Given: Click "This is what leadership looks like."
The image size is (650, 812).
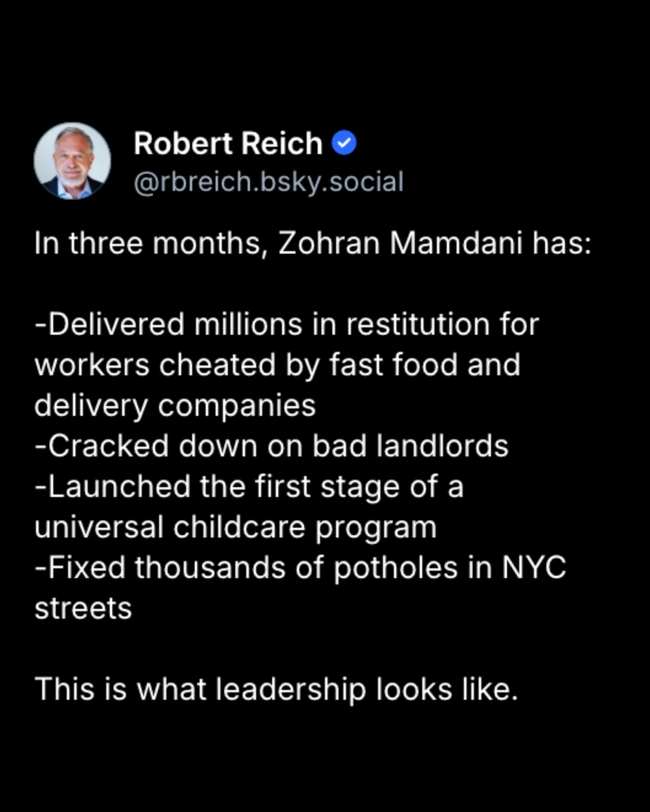Looking at the screenshot, I should (x=276, y=689).
